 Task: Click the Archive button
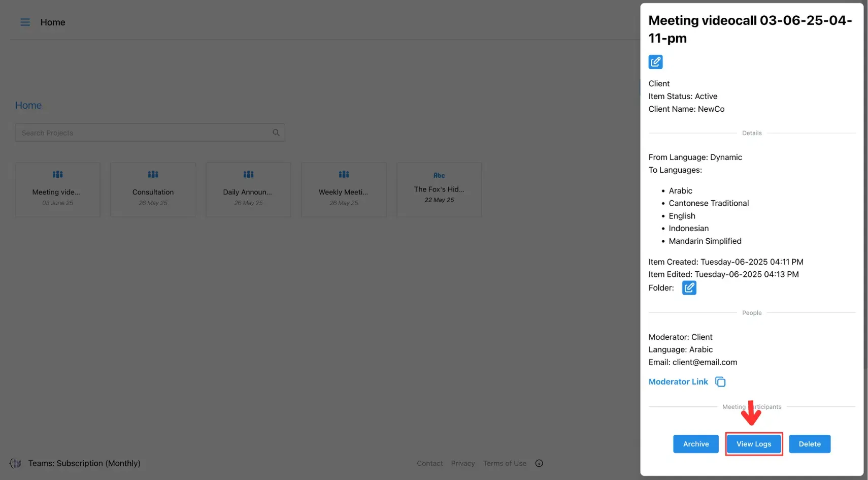point(696,444)
